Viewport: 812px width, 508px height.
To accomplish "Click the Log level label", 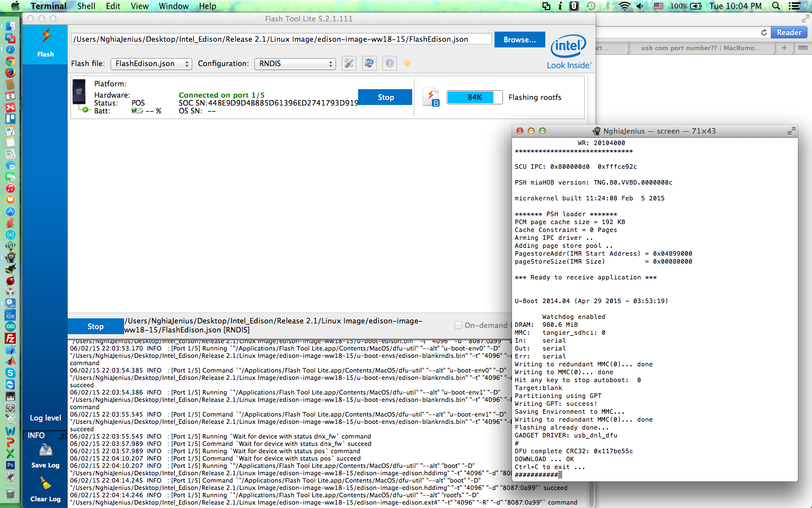I will 46,418.
